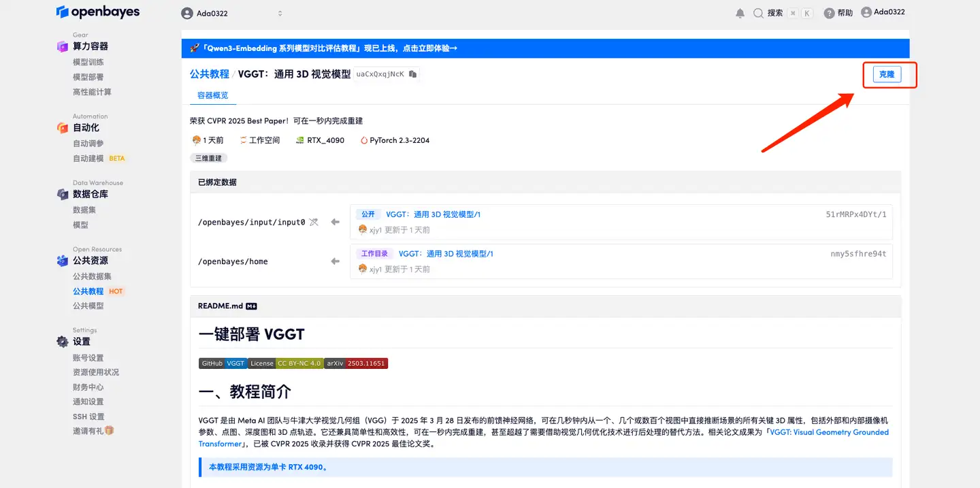Open 自动调参 in the sidebar
This screenshot has width=980, height=488.
pyautogui.click(x=88, y=144)
